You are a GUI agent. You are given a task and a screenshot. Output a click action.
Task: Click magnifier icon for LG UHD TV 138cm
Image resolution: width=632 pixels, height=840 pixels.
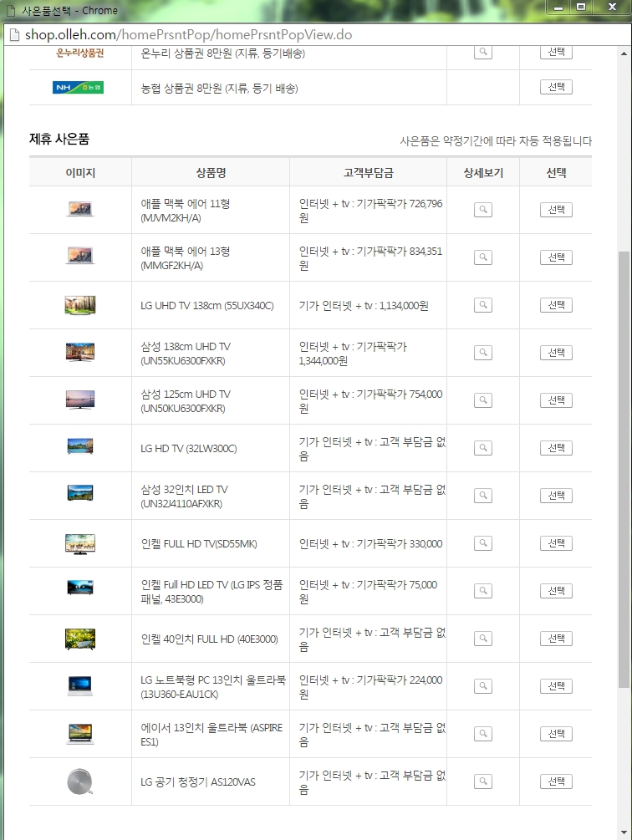[482, 305]
